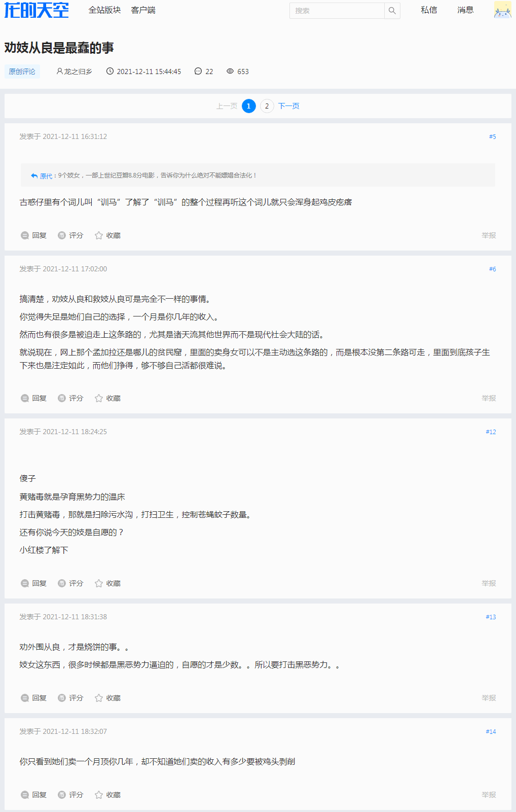Report post #5 with 举报
The height and width of the screenshot is (812, 516).
click(489, 235)
